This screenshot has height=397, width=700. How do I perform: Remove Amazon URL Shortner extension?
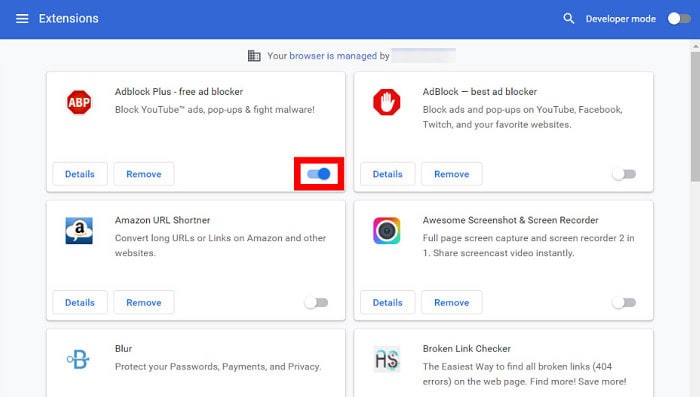point(144,302)
